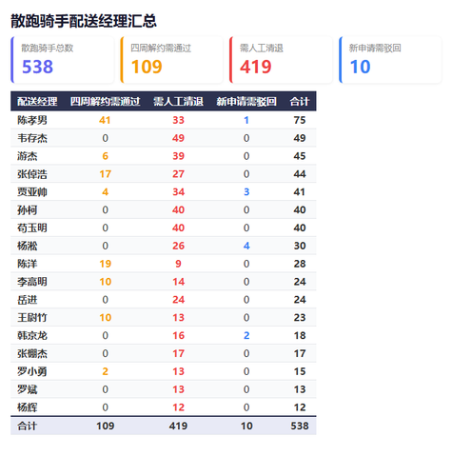The height and width of the screenshot is (476, 452).
Task: Select manager name 杨辉
Action: [x=28, y=407]
